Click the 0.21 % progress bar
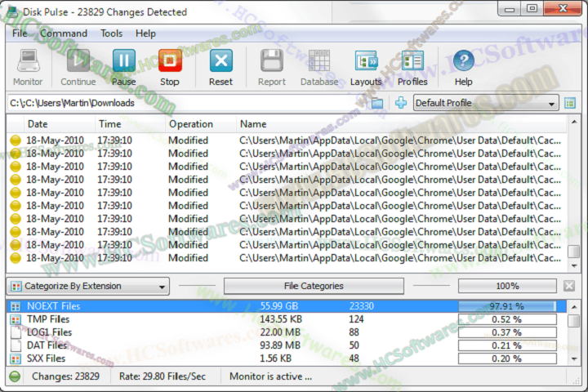 (507, 345)
